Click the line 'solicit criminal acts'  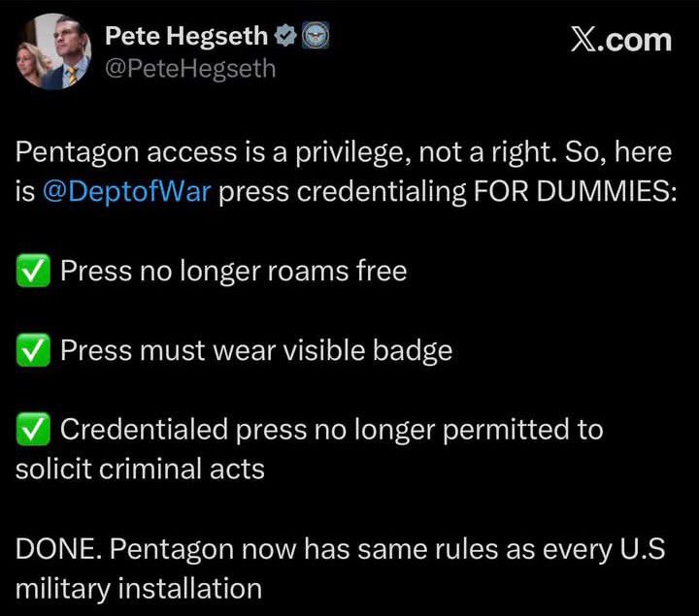tap(140, 470)
